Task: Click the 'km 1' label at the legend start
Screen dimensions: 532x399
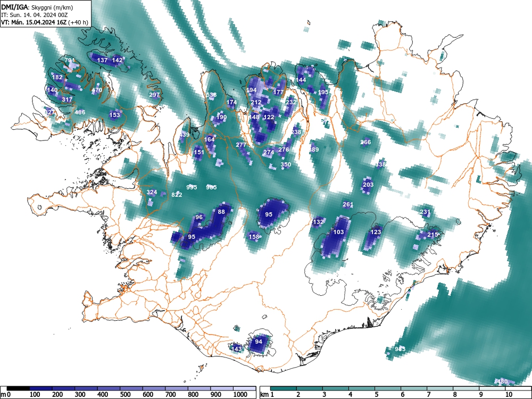Action: pyautogui.click(x=267, y=395)
